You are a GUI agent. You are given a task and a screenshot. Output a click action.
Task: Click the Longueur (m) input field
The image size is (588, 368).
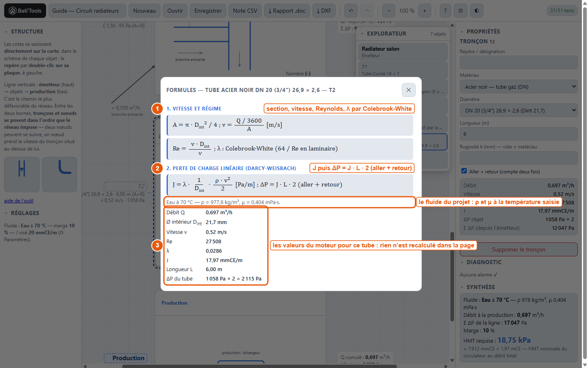(x=519, y=134)
